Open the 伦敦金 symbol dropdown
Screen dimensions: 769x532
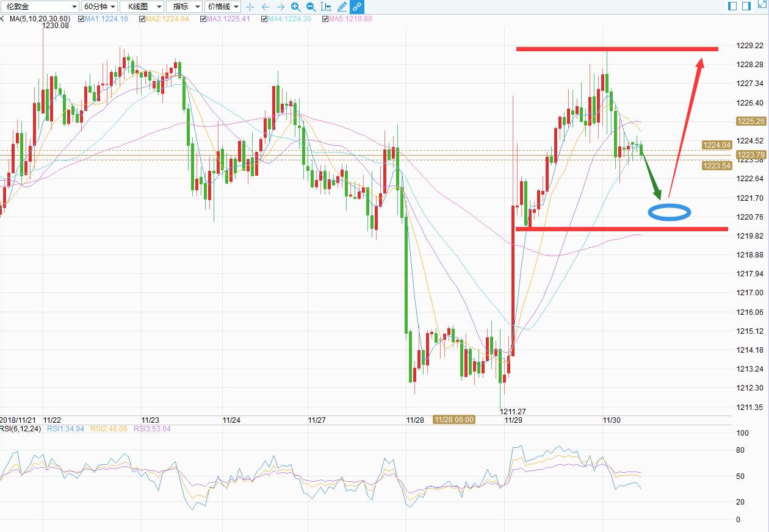40,7
